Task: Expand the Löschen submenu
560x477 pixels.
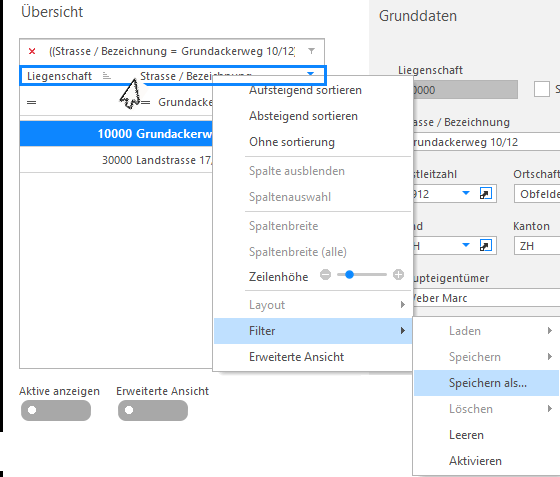Action: coord(486,409)
